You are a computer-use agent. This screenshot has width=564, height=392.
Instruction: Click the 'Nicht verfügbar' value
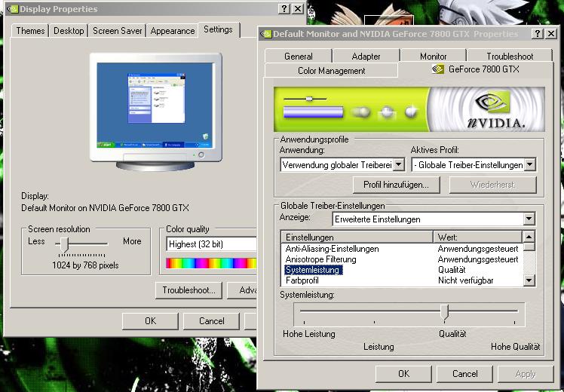tap(465, 280)
